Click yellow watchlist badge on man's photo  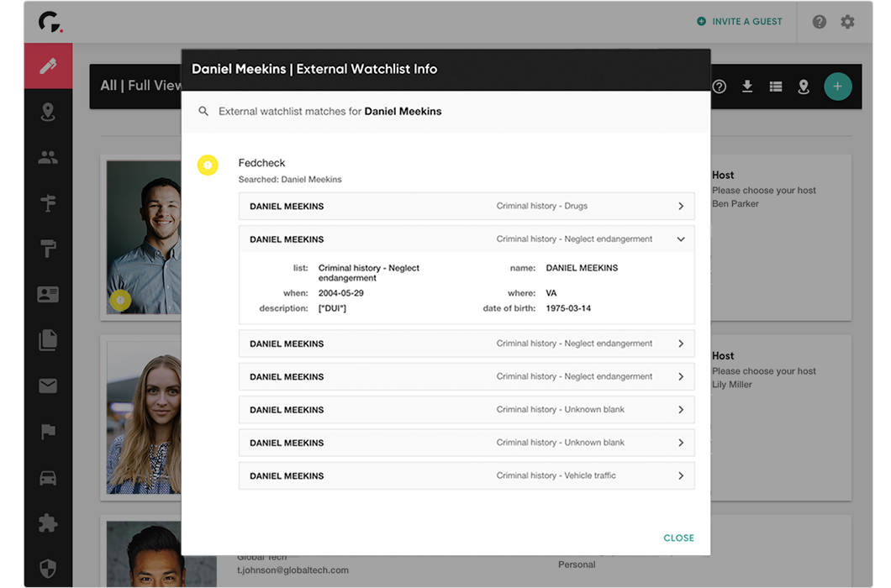click(120, 300)
